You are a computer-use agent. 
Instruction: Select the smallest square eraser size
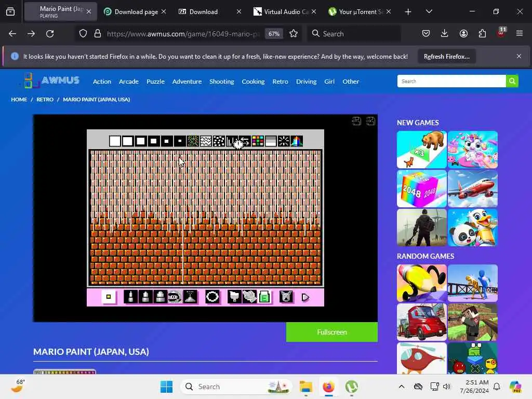(180, 141)
